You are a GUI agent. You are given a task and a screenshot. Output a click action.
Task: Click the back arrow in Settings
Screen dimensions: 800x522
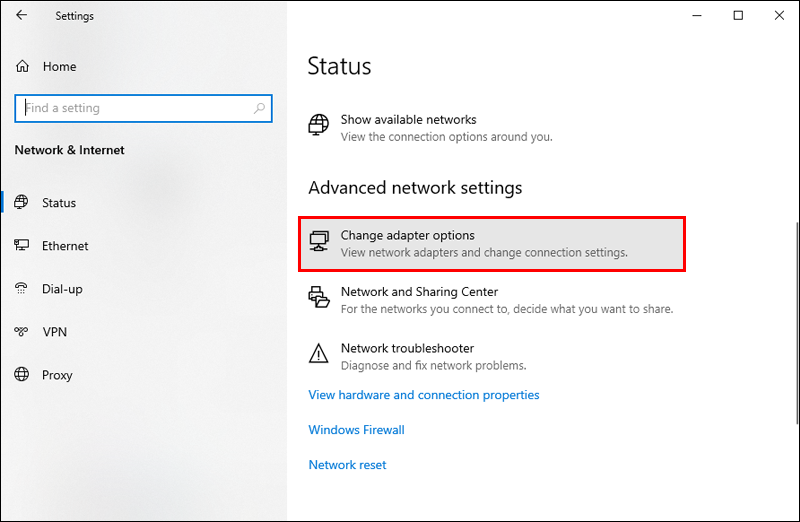point(22,16)
